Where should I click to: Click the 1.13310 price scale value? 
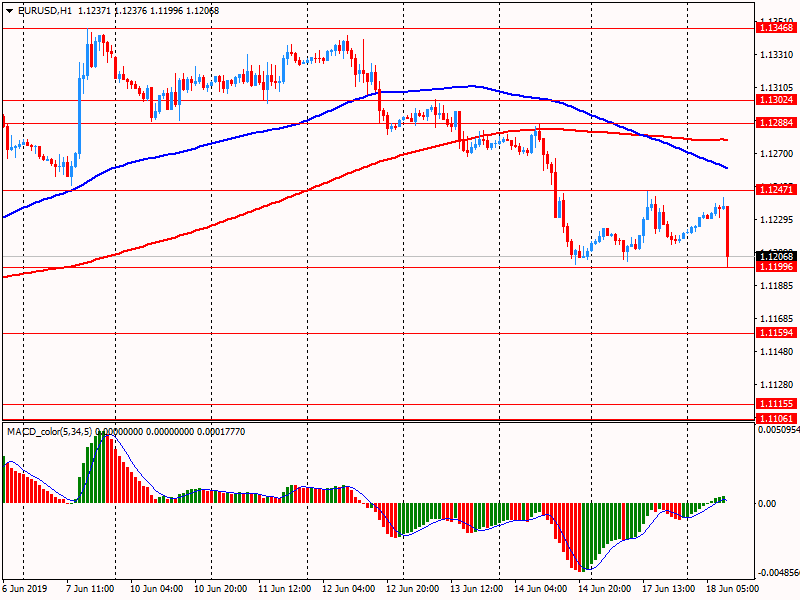[x=777, y=55]
